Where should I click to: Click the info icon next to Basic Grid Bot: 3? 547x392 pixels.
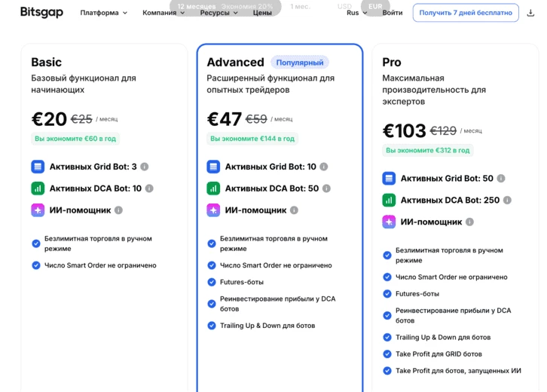145,167
